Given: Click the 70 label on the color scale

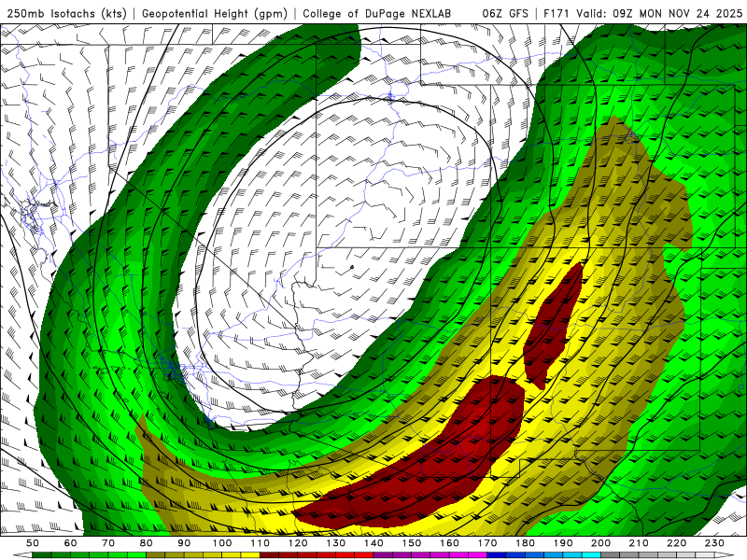Looking at the screenshot, I should point(108,543).
